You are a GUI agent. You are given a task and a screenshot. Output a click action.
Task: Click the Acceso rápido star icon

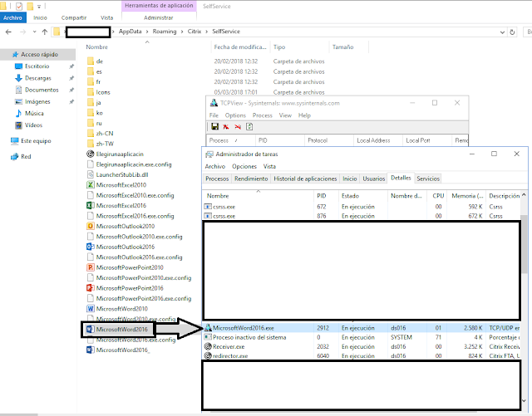coord(15,54)
